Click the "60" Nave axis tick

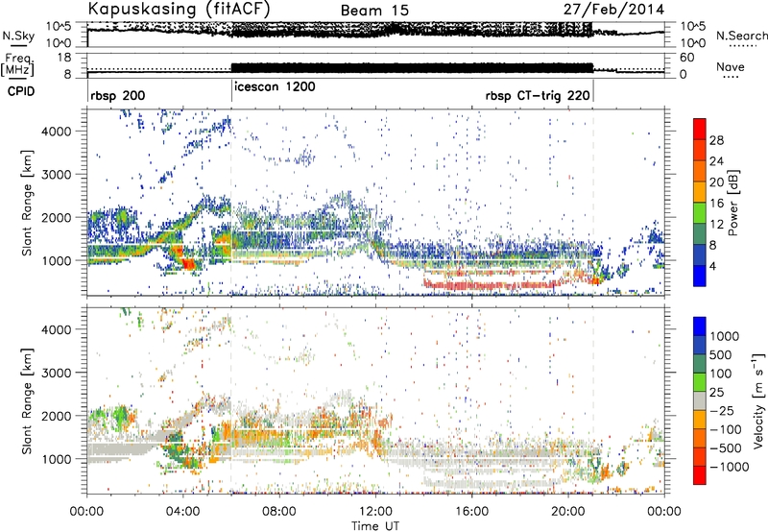(x=687, y=58)
